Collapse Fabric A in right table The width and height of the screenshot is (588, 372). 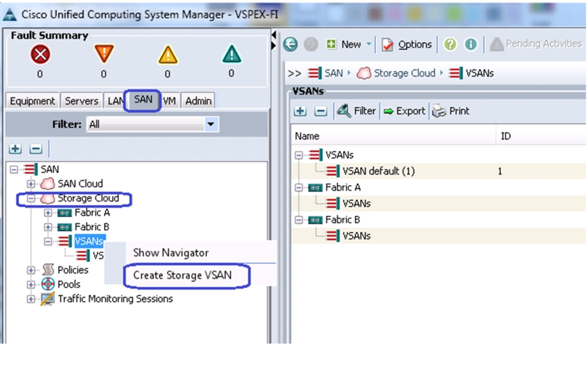click(x=299, y=187)
